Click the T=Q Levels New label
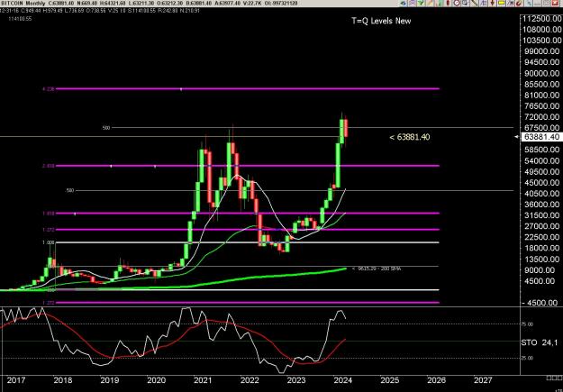Image resolution: width=563 pixels, height=392 pixels. click(x=381, y=21)
